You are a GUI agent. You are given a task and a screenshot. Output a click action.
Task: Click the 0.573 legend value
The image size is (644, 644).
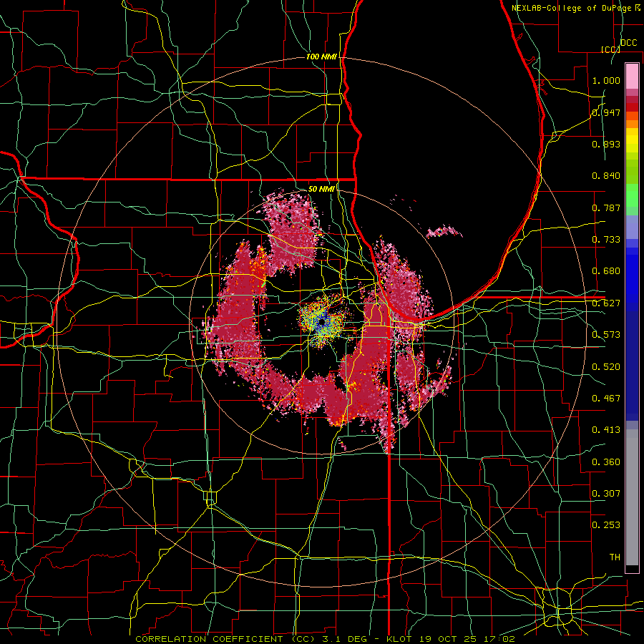606,335
